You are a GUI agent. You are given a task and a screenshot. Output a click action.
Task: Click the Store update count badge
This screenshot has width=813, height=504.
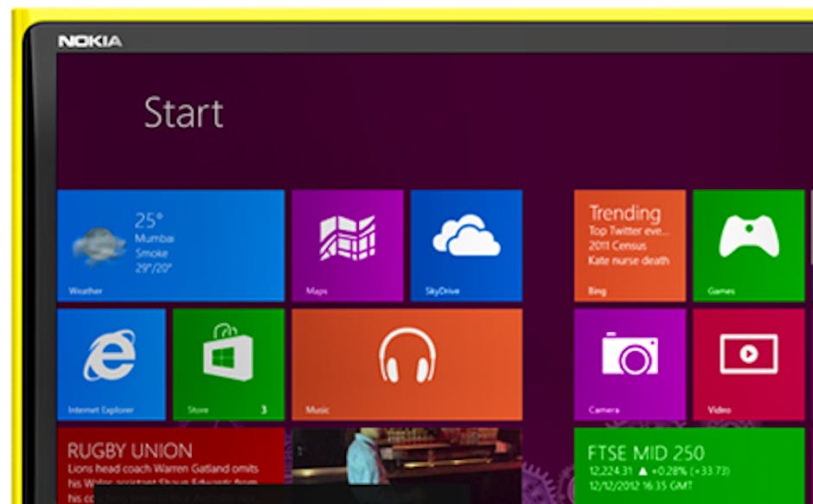click(x=264, y=410)
